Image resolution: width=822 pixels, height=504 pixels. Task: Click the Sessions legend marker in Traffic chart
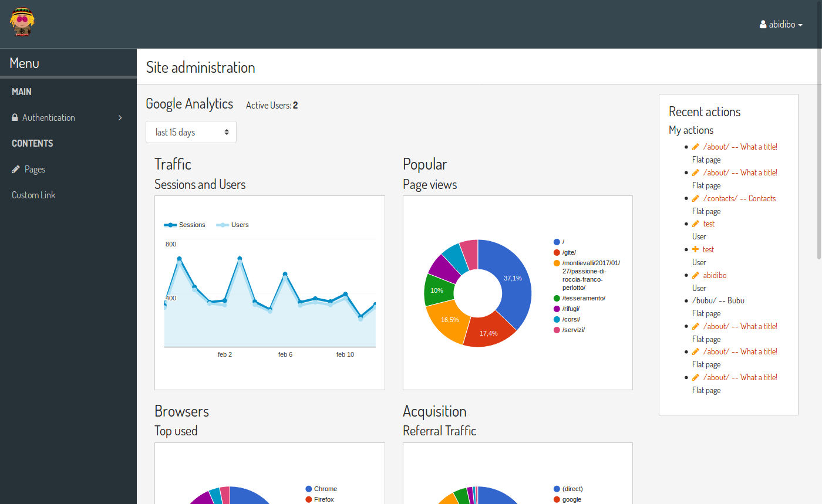170,225
